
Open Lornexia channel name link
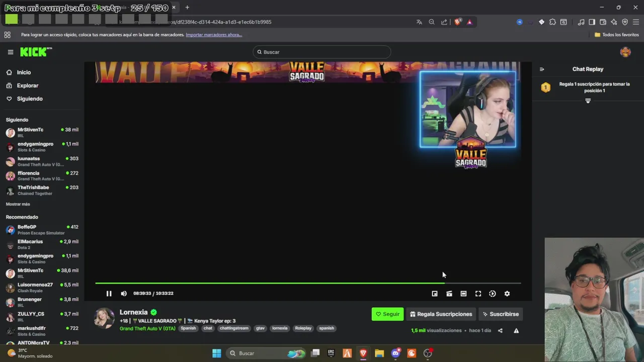tap(134, 312)
